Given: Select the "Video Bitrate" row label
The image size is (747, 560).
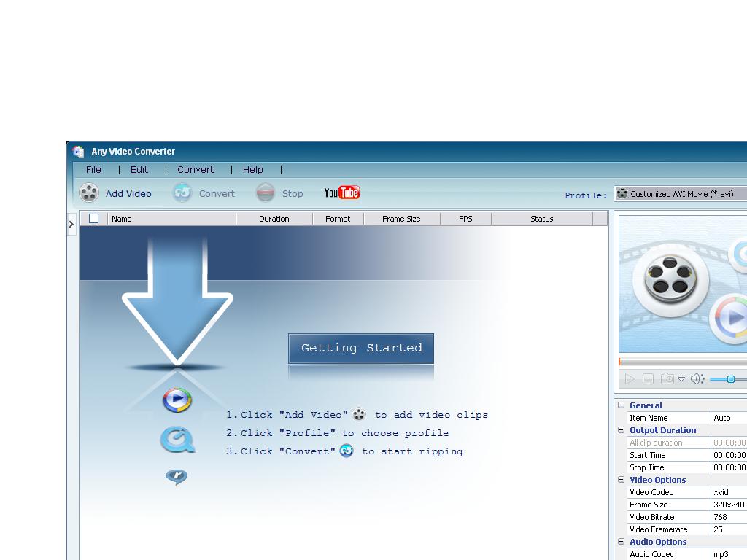Looking at the screenshot, I should pyautogui.click(x=651, y=517).
